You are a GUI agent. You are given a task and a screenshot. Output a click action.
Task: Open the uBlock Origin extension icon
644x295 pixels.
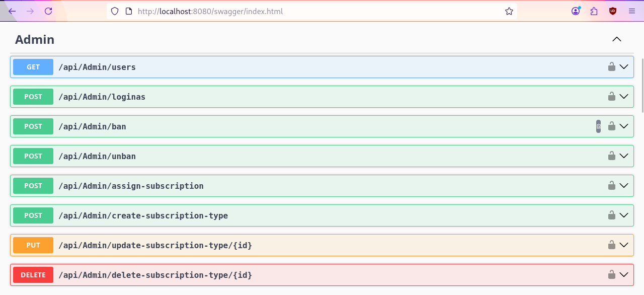pos(612,11)
